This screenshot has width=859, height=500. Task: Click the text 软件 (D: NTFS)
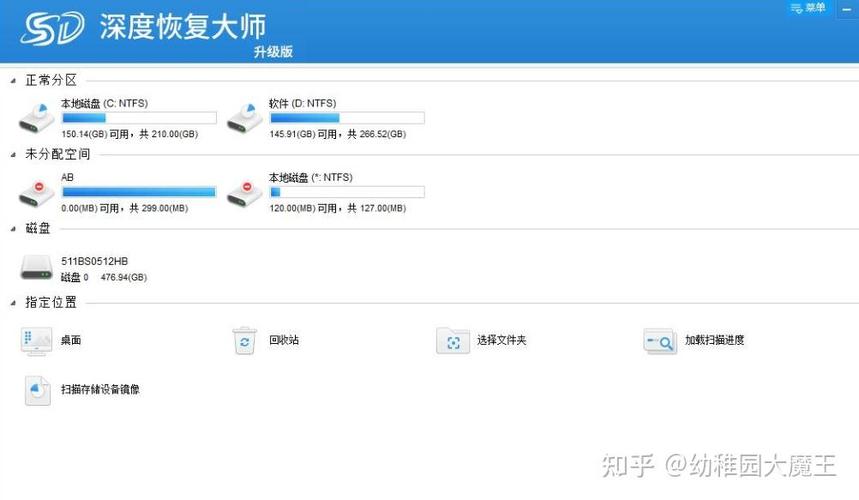(302, 104)
